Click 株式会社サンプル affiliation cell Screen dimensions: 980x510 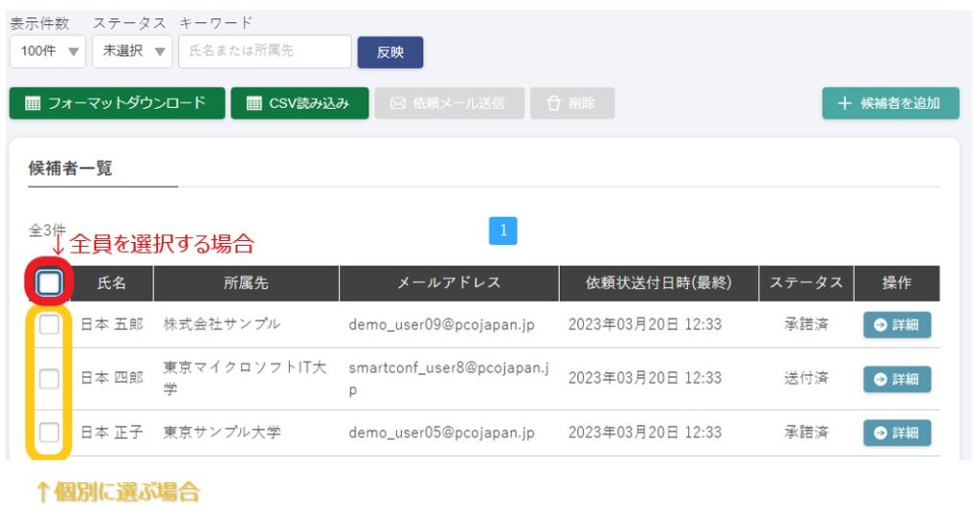pos(222,324)
